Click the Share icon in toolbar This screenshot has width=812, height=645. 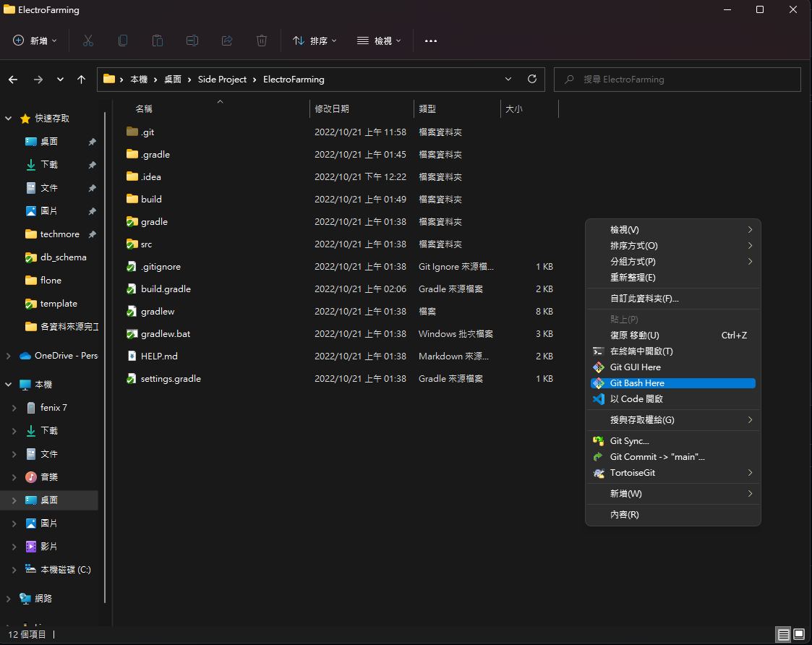[x=227, y=40]
